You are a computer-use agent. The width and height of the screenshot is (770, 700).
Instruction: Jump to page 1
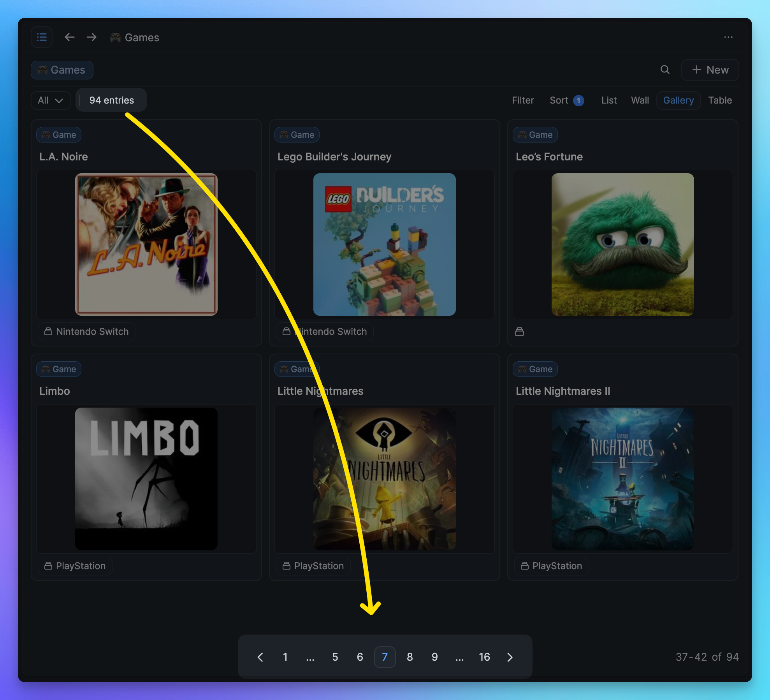coord(285,657)
